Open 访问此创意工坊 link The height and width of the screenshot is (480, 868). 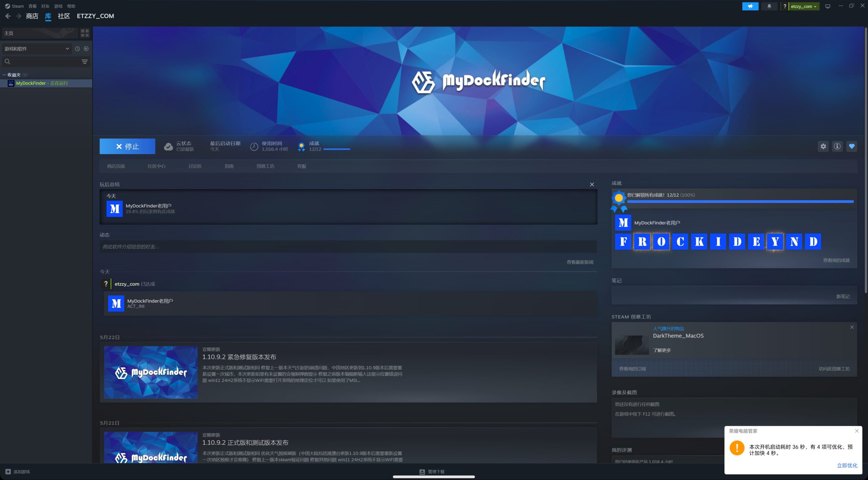[x=834, y=368]
